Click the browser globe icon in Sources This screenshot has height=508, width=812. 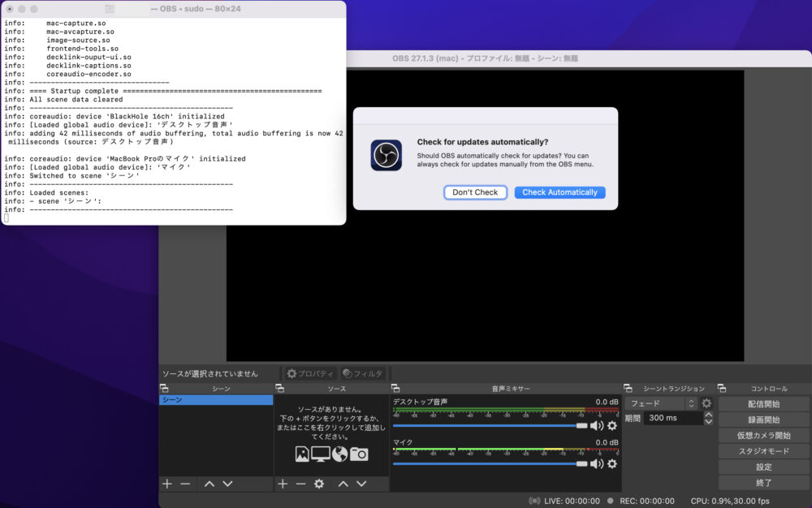point(339,454)
